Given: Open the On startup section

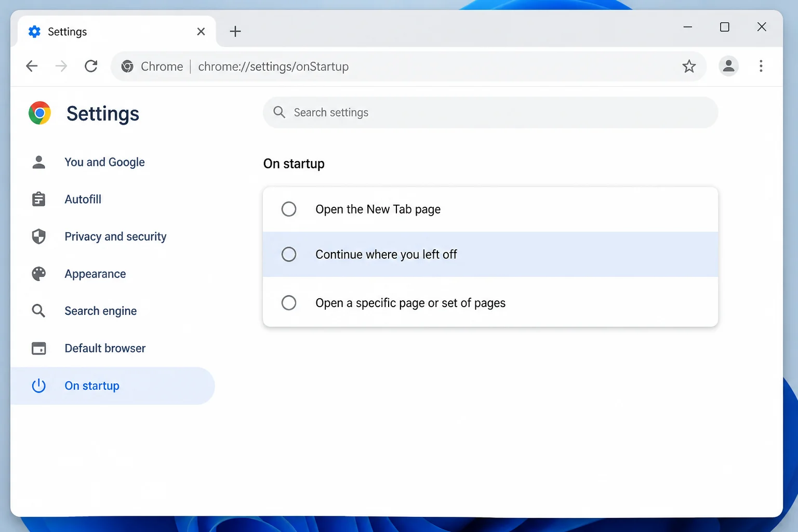Looking at the screenshot, I should point(112,385).
